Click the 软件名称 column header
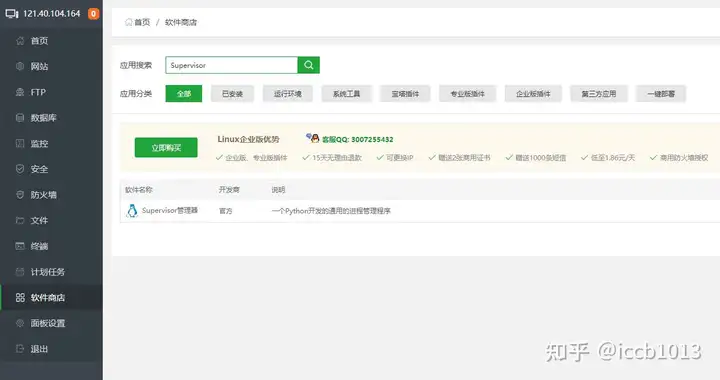The height and width of the screenshot is (380, 720). click(x=139, y=190)
